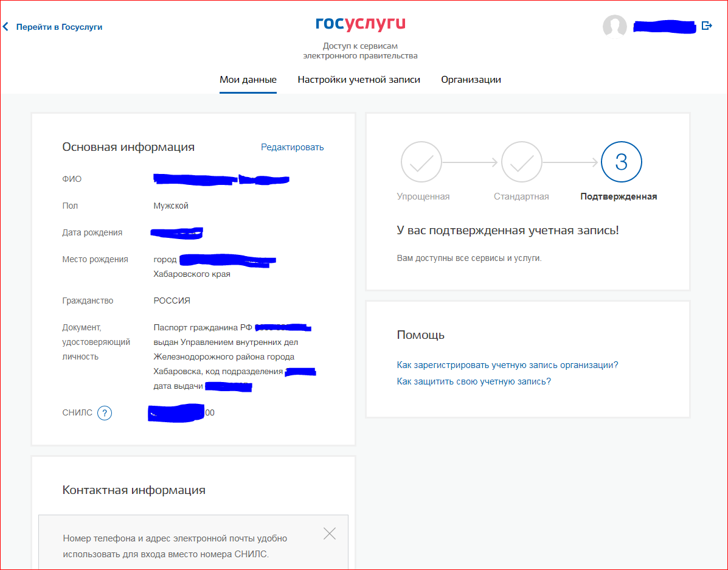
Task: Close the phone and email hint box
Action: coord(329,534)
